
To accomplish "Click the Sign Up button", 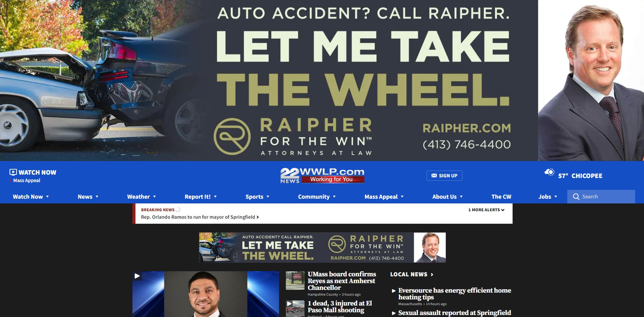I will click(444, 176).
